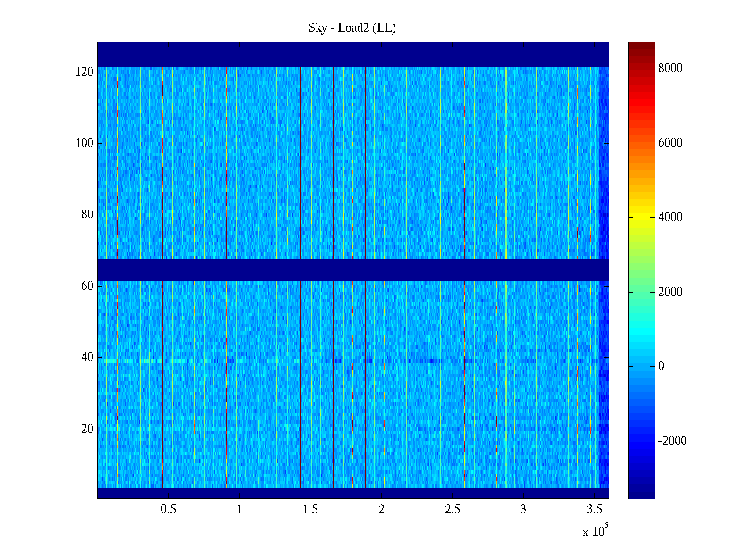Click the y-axis tick label 120
747x560 pixels.
tap(85, 72)
